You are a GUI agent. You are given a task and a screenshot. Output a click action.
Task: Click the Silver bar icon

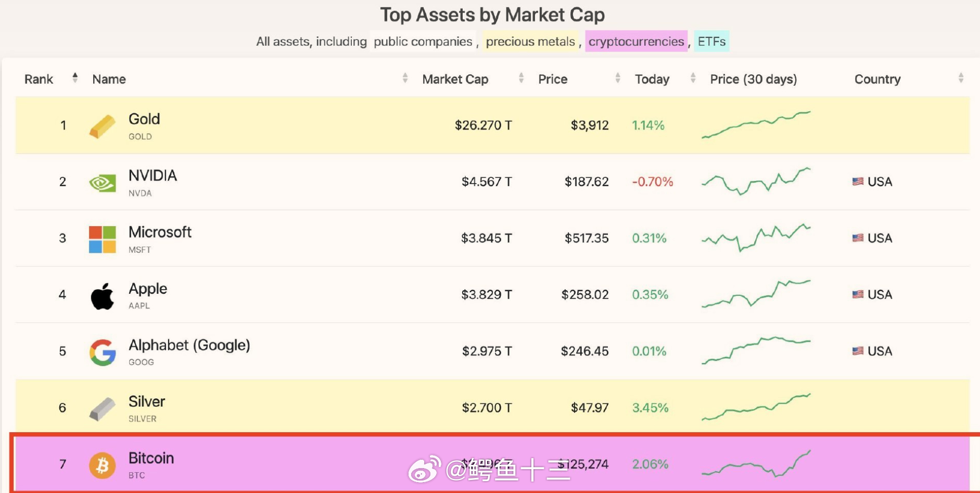point(102,409)
